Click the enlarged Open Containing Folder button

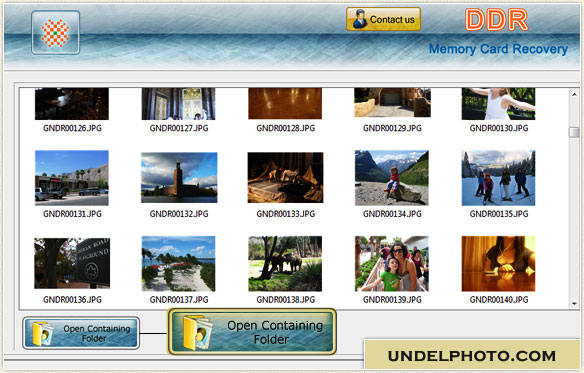coord(252,332)
